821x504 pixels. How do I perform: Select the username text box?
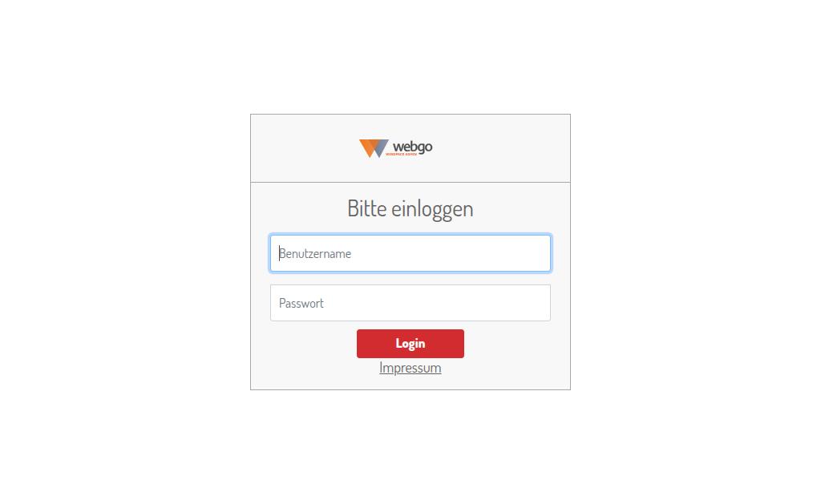coord(410,253)
